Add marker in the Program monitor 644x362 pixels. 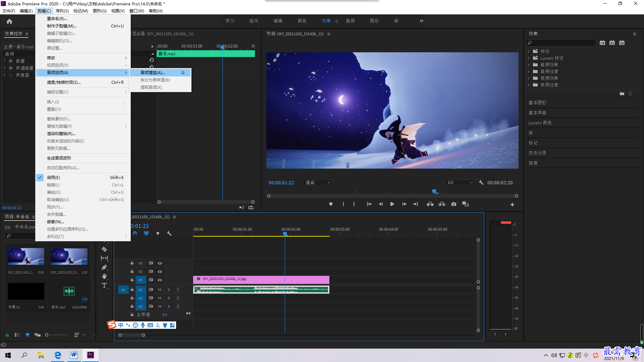(x=331, y=204)
